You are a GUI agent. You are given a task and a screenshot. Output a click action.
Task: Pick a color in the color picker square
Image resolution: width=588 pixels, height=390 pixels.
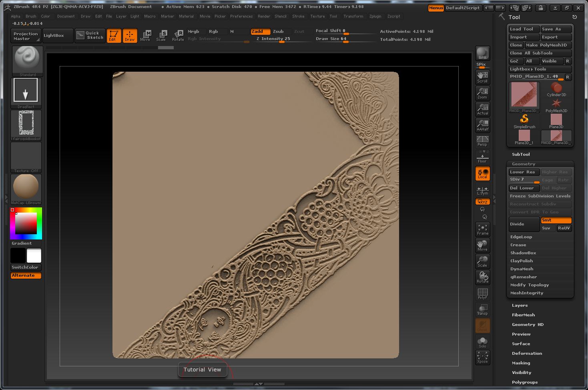26,223
